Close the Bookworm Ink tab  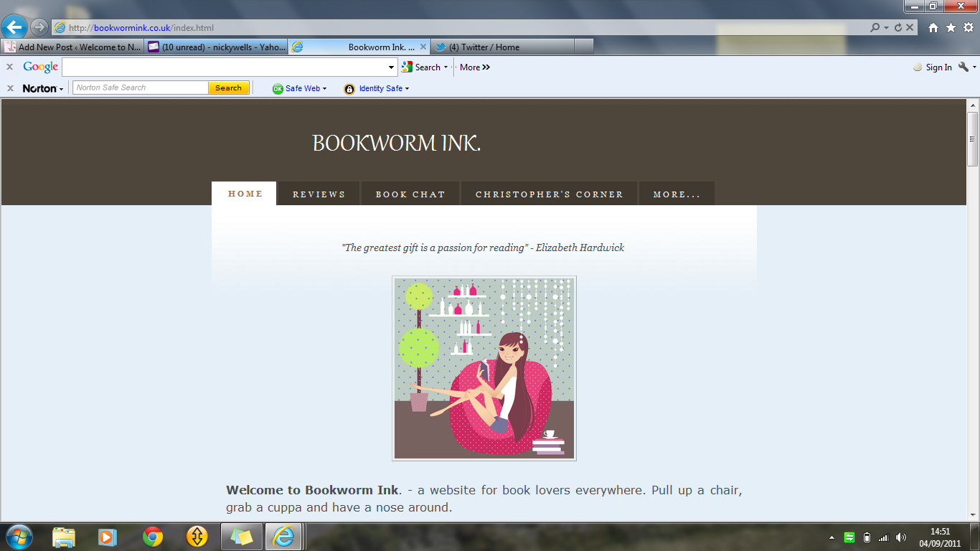423,47
